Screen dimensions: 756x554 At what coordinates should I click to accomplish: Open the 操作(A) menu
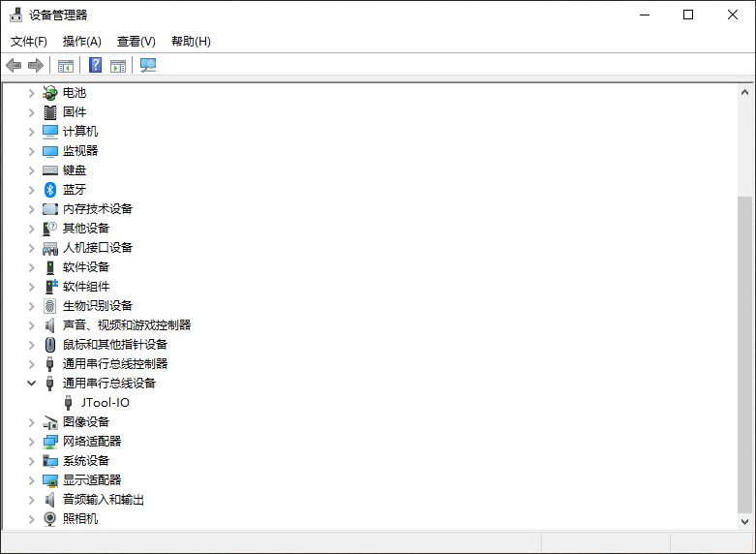pos(82,42)
